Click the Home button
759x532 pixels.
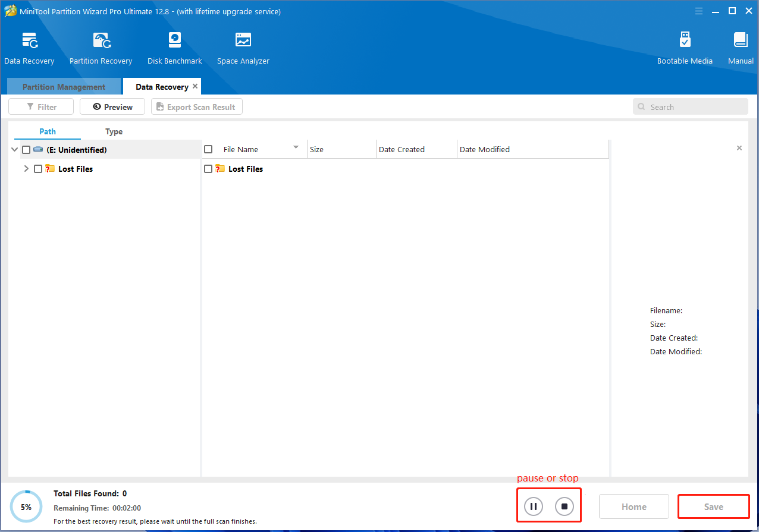coord(634,506)
